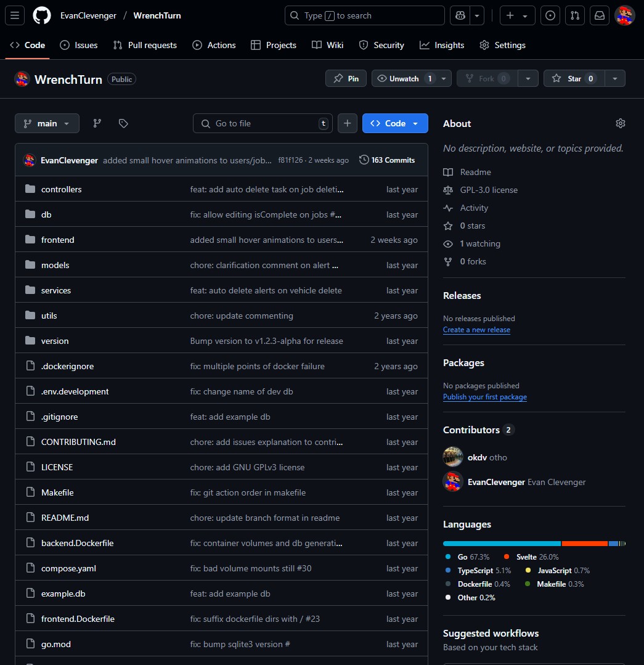Pin the WrenchTurn repository

346,78
